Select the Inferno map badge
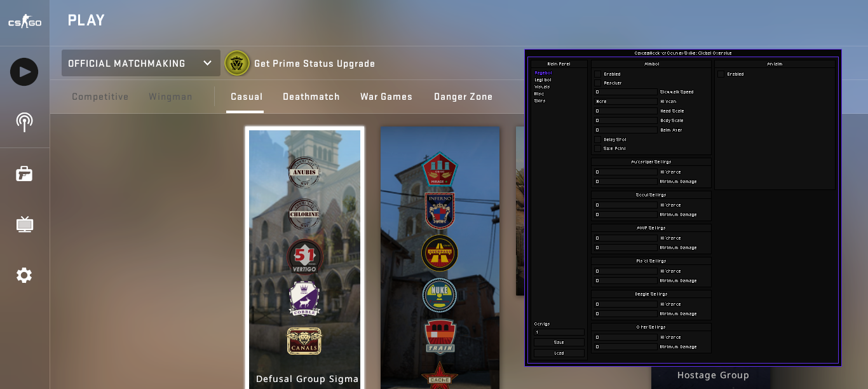The image size is (868, 389). [440, 211]
